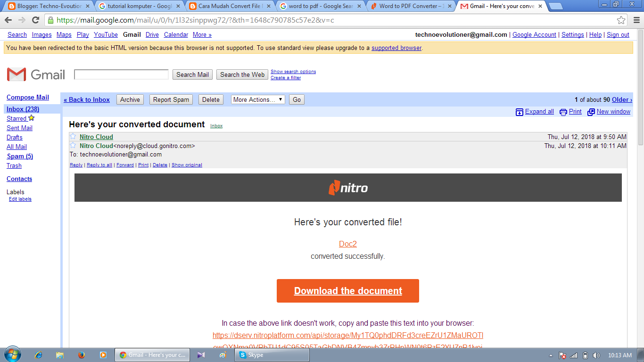644x362 pixels.
Task: Click Search the Web button
Action: coord(242,74)
